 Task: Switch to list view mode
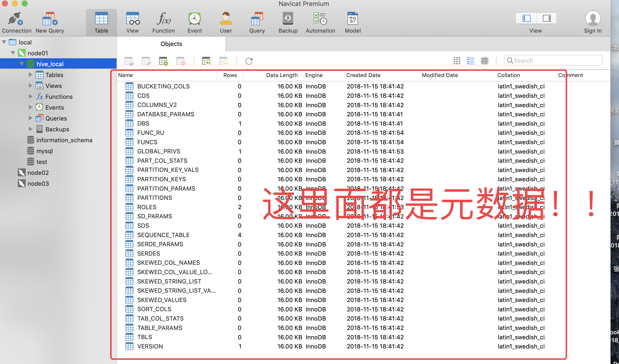point(471,61)
